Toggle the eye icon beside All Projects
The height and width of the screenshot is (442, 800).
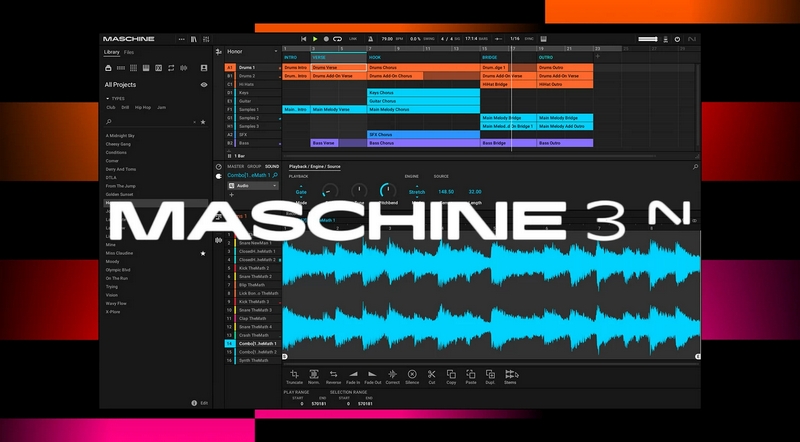pyautogui.click(x=204, y=85)
